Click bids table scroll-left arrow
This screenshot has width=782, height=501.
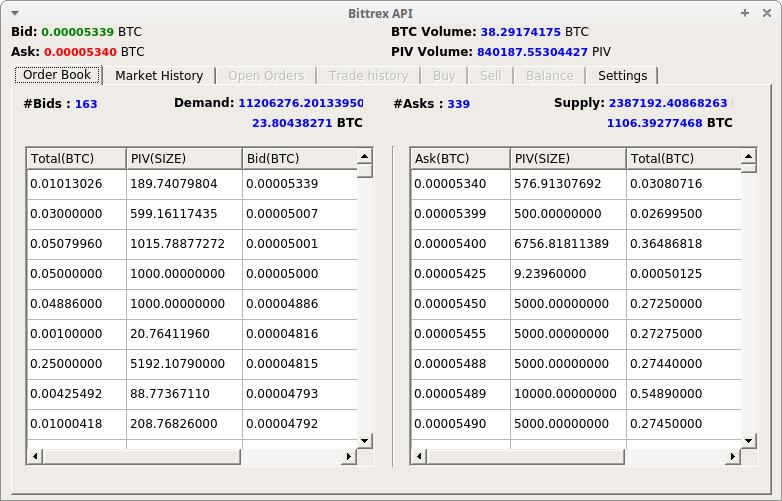[x=35, y=456]
